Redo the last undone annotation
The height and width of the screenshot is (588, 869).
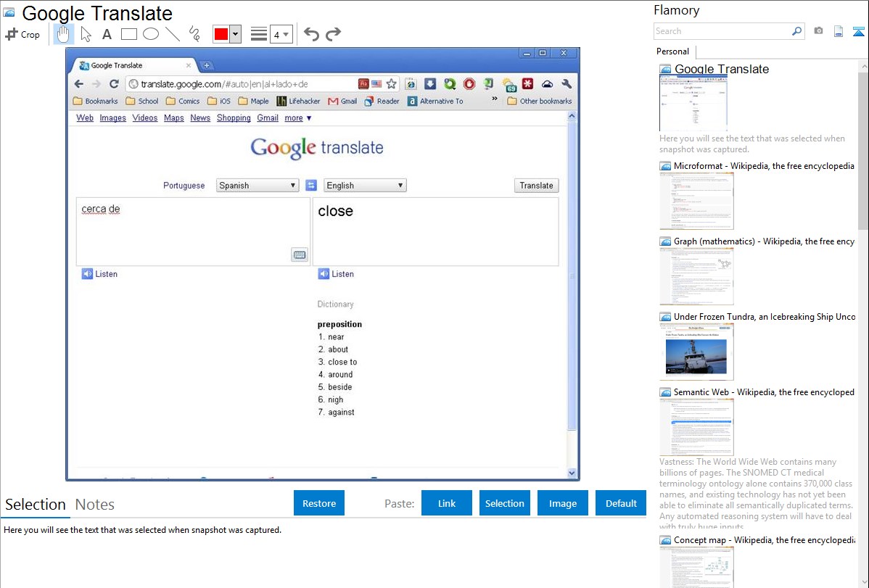(333, 34)
